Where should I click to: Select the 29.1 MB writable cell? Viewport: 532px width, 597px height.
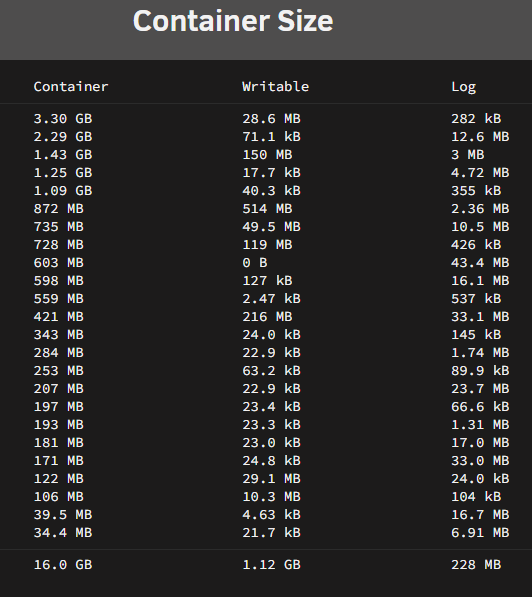pos(272,479)
